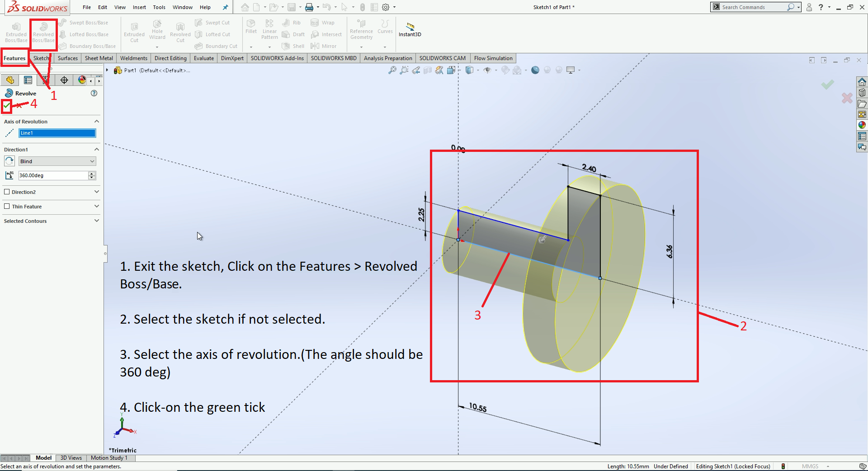Click the Options gear icon in top toolbar
This screenshot has width=868, height=471.
[386, 7]
